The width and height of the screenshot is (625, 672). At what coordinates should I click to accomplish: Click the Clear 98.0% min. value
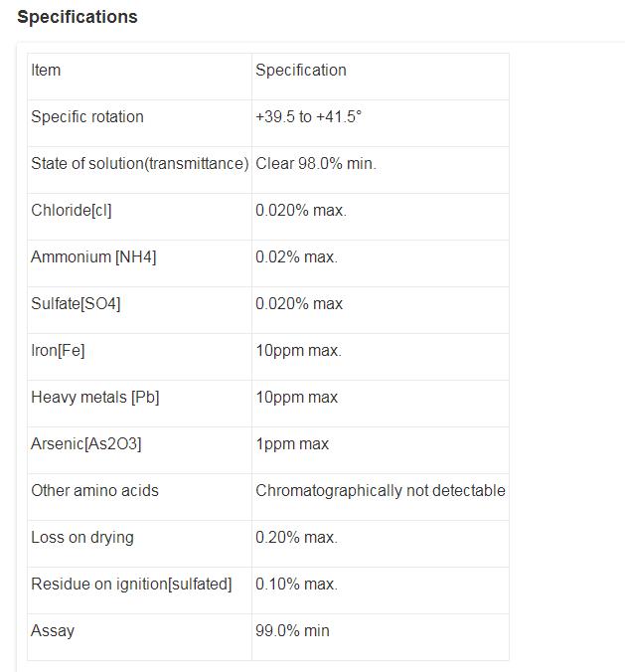[316, 164]
